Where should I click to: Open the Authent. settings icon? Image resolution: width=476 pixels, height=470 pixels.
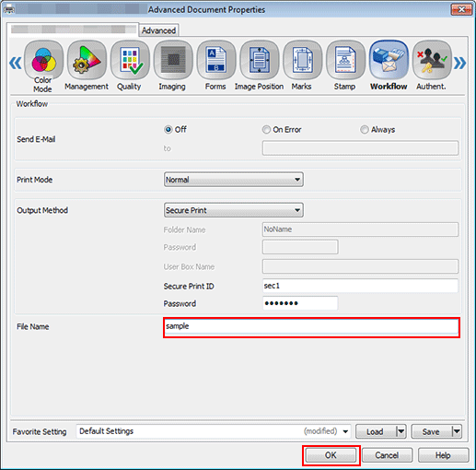[432, 60]
